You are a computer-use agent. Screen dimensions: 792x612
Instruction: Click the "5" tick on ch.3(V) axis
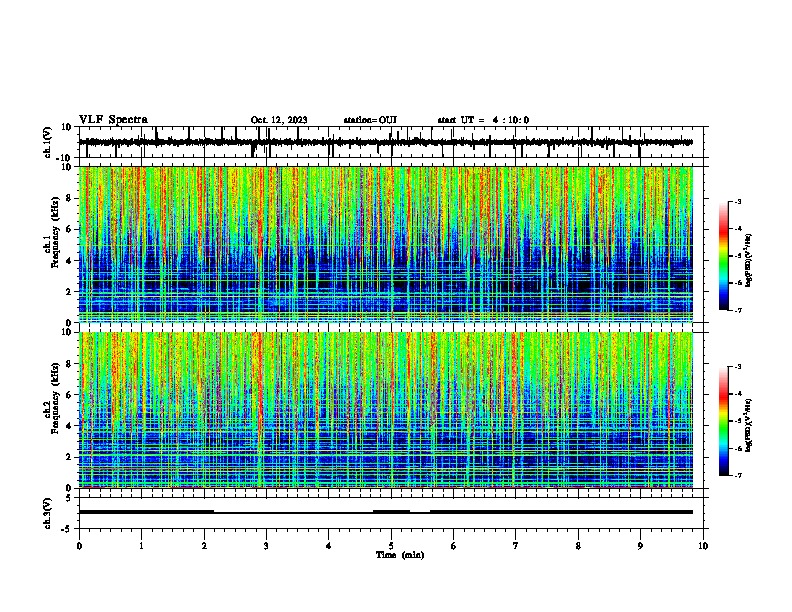click(x=69, y=498)
